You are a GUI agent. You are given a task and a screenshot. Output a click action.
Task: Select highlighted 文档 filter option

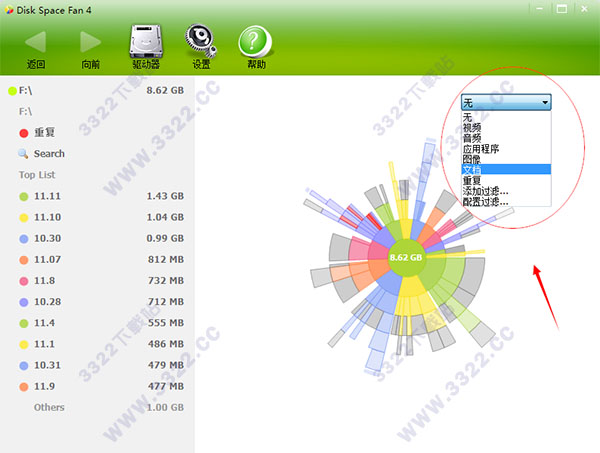point(506,169)
